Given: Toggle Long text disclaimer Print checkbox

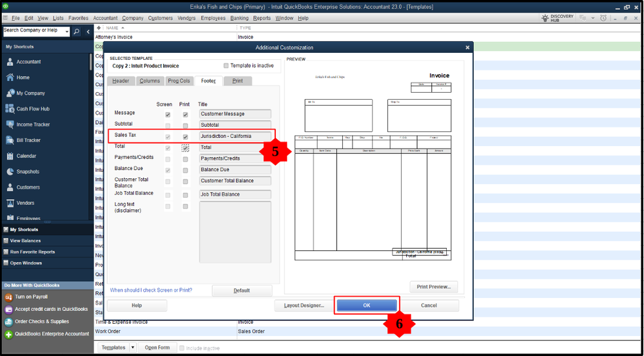Looking at the screenshot, I should pos(185,206).
